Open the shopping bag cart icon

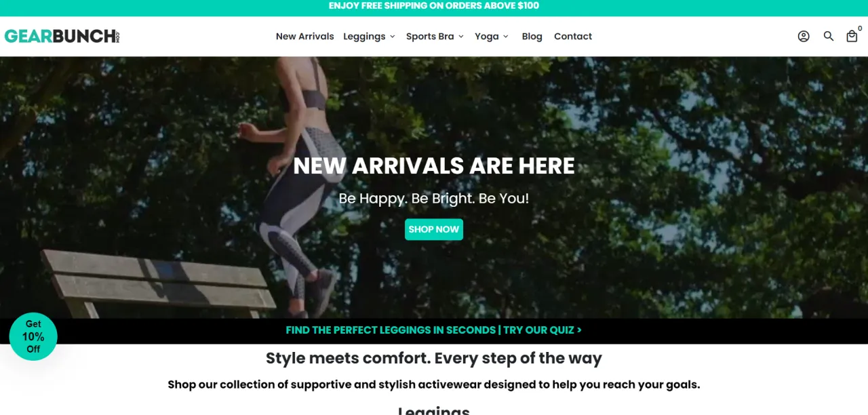(x=852, y=37)
